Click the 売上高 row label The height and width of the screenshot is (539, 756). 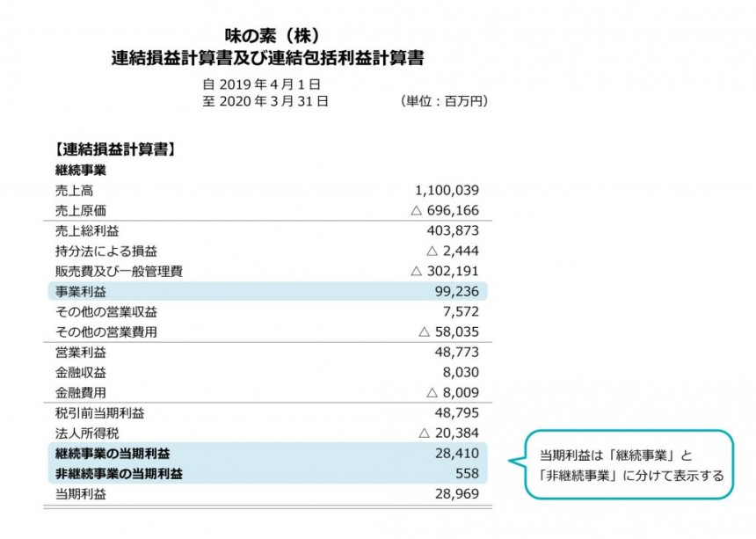74,190
